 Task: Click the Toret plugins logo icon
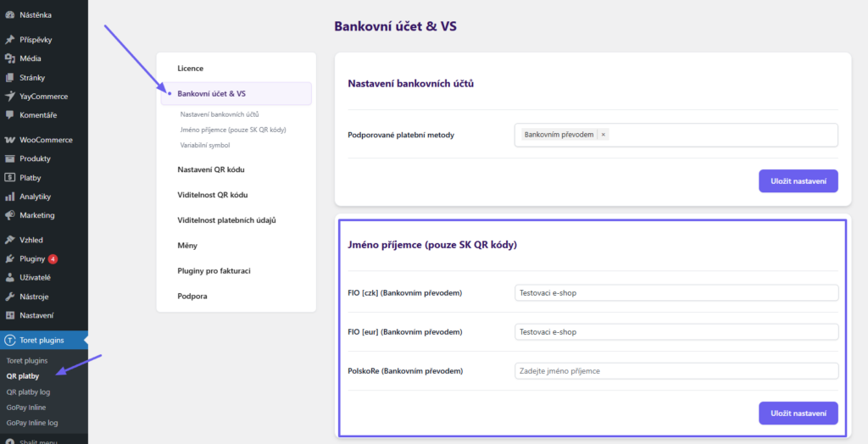point(9,341)
